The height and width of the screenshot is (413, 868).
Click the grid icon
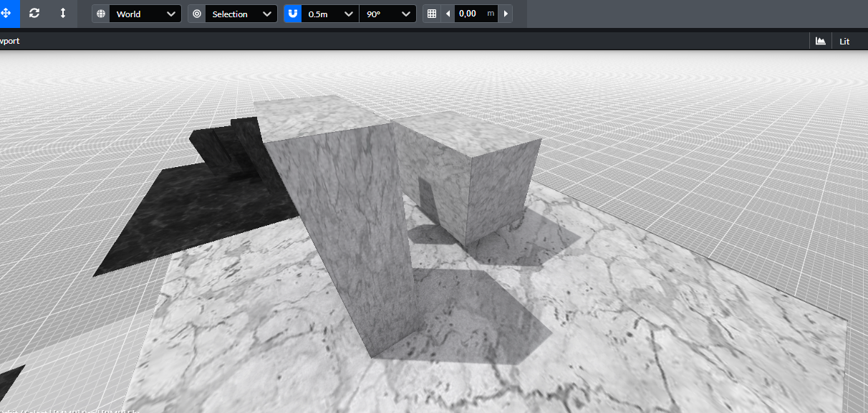[x=431, y=14]
